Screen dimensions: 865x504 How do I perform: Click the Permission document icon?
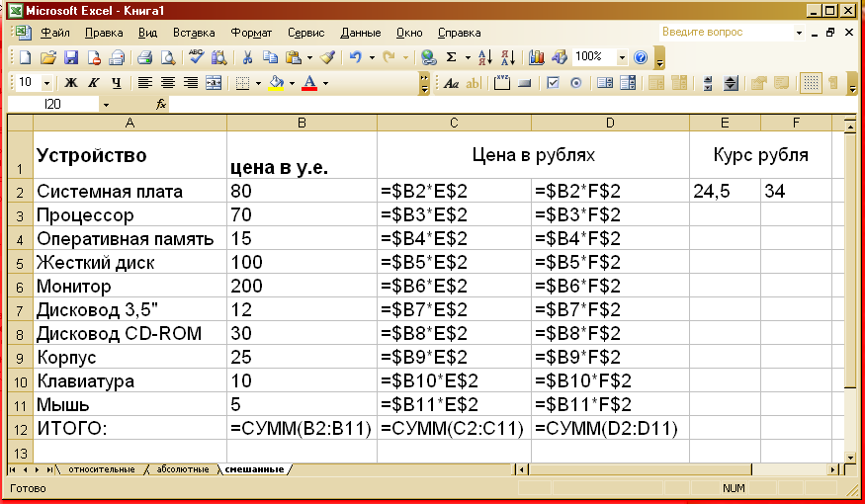click(x=94, y=56)
